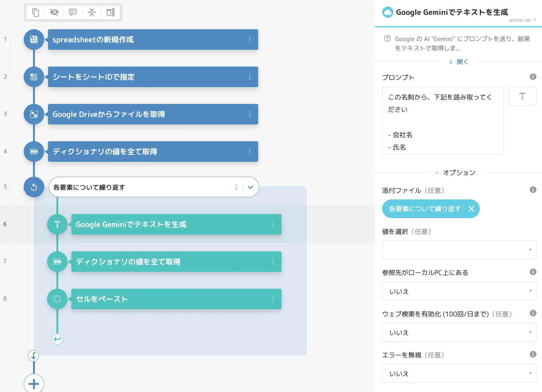Open the 値を選択 dropdown
Image resolution: width=542 pixels, height=392 pixels.
[459, 250]
